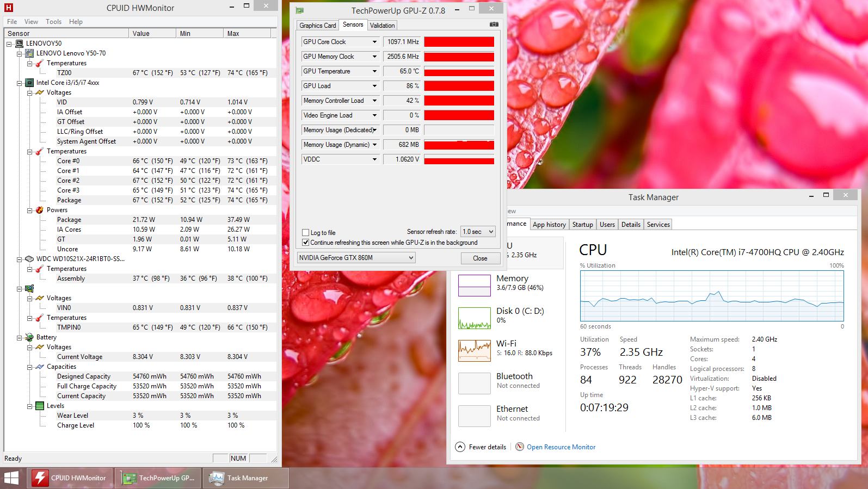Click the thermometer icon beside TZ00 Temperatures
This screenshot has height=489, width=868.
40,63
